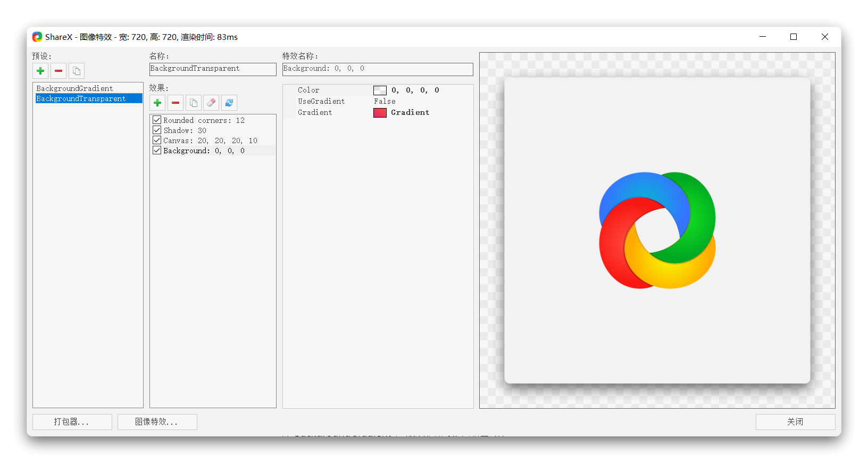Remove the selected preset with red minus
Viewport: 868px width, 463px height.
pos(59,71)
